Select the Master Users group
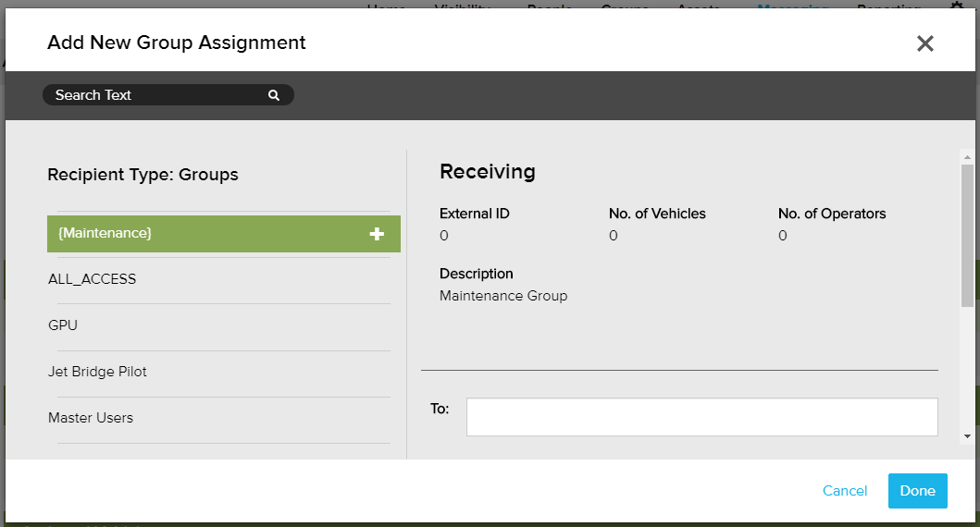Screen dimensions: 980x527 (x=91, y=418)
